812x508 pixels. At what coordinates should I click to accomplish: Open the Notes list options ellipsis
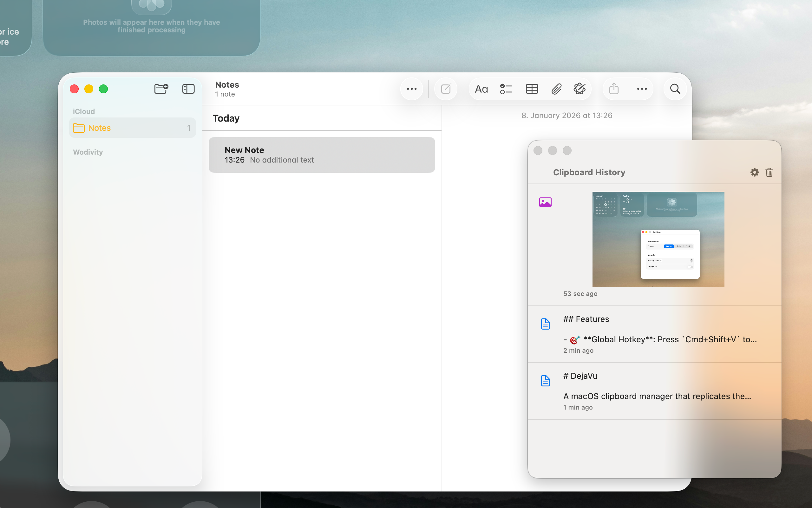click(412, 89)
